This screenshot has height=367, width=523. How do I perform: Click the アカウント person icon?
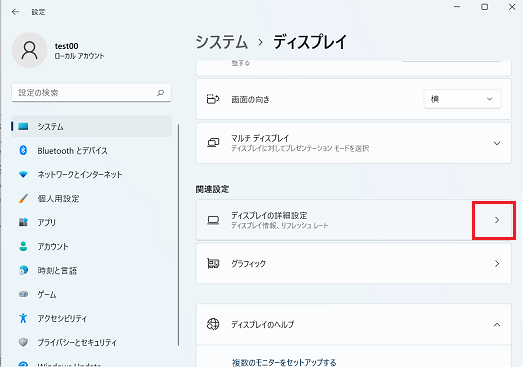pyautogui.click(x=23, y=246)
